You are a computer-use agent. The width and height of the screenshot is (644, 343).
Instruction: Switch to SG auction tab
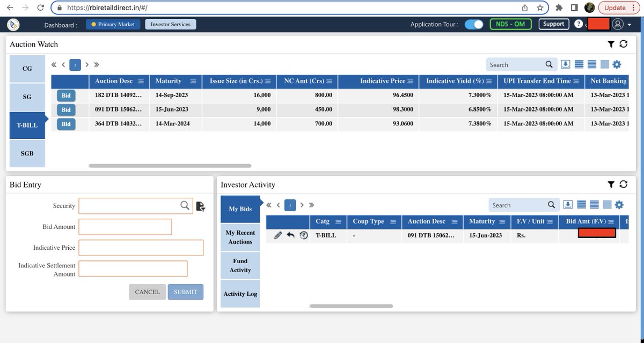point(27,97)
